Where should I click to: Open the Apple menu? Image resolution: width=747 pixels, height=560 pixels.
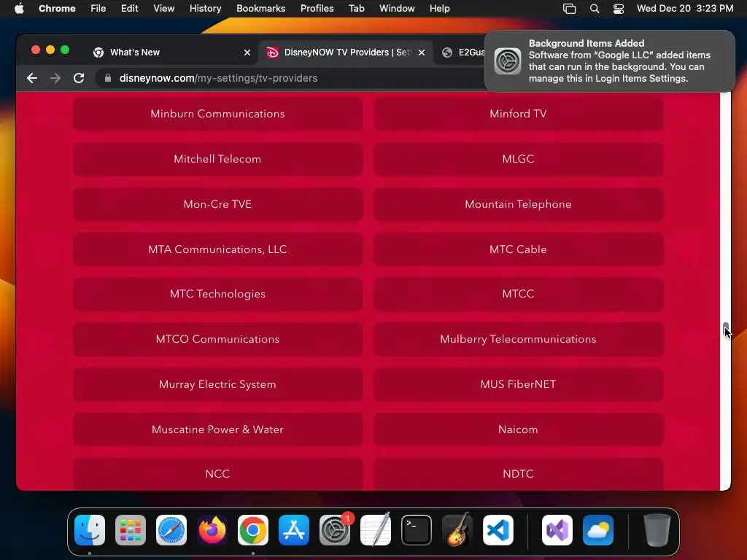(19, 9)
